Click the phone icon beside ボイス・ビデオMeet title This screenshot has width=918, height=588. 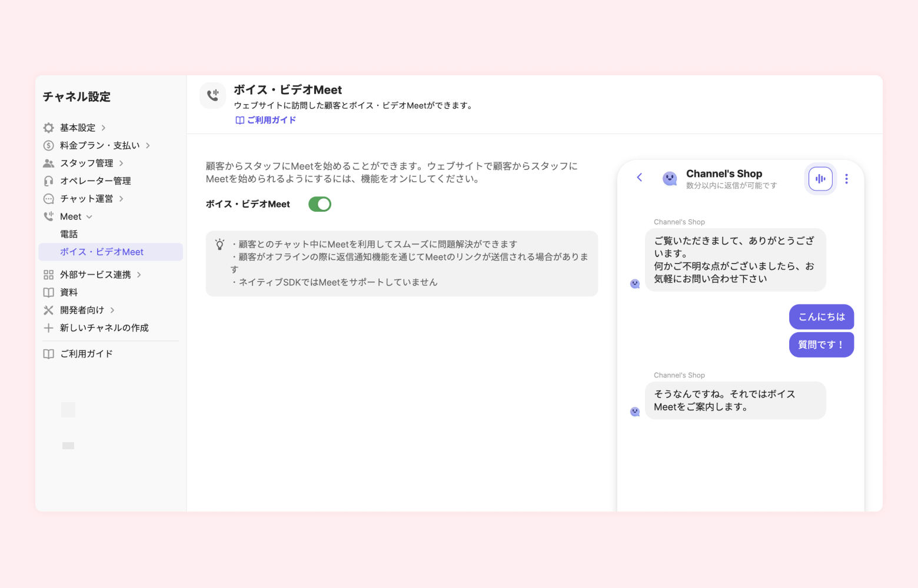click(213, 95)
